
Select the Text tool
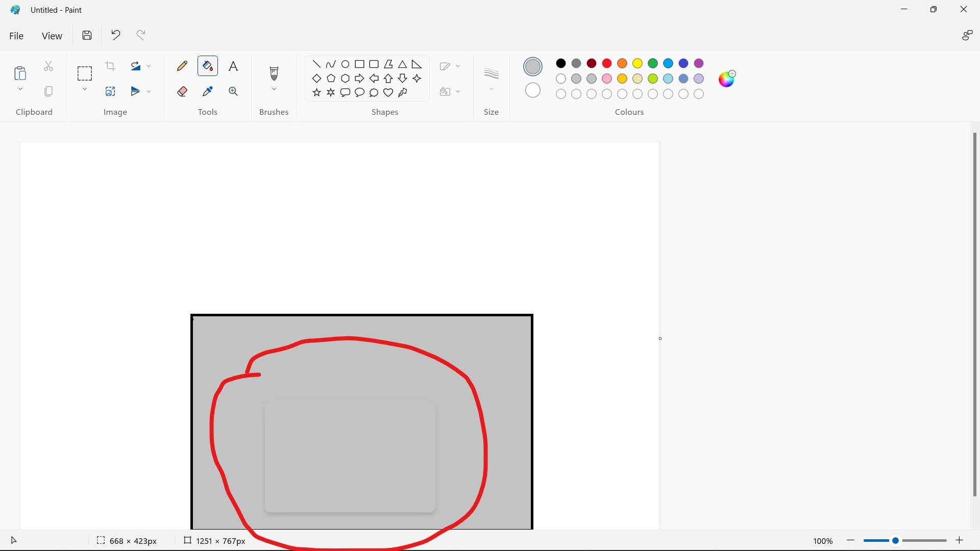coord(233,66)
